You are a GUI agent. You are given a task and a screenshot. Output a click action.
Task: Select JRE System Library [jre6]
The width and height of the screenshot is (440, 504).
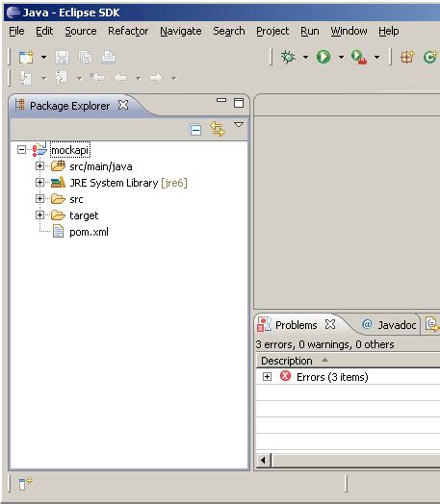tap(128, 183)
